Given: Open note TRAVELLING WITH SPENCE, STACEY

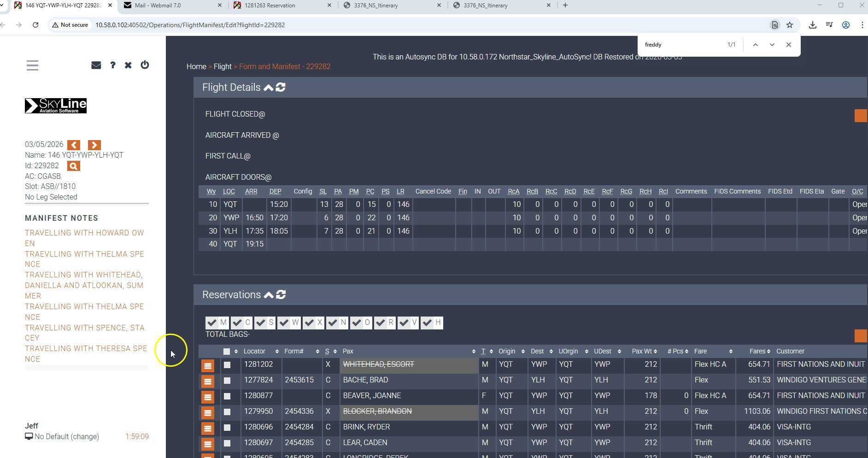Looking at the screenshot, I should (85, 333).
